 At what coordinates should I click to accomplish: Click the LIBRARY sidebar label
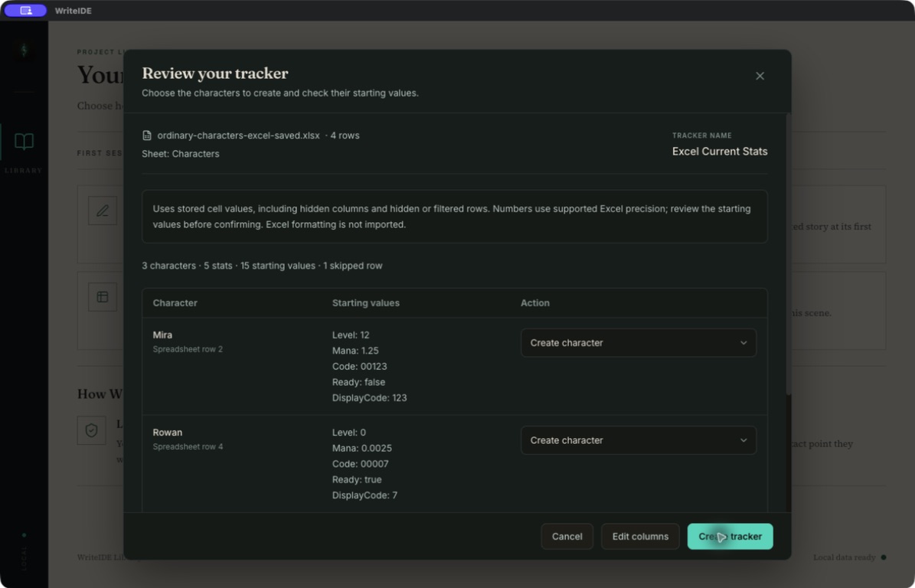[24, 170]
